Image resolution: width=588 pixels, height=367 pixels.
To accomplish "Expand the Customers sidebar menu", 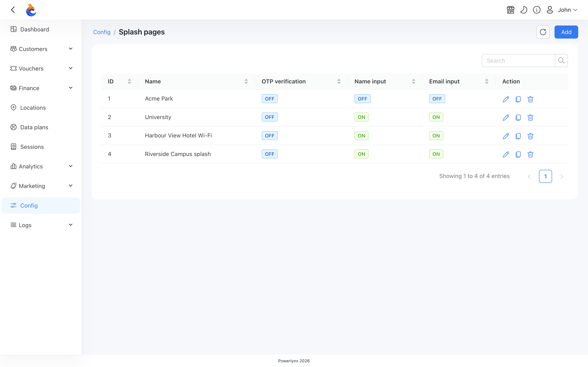I will coord(41,49).
